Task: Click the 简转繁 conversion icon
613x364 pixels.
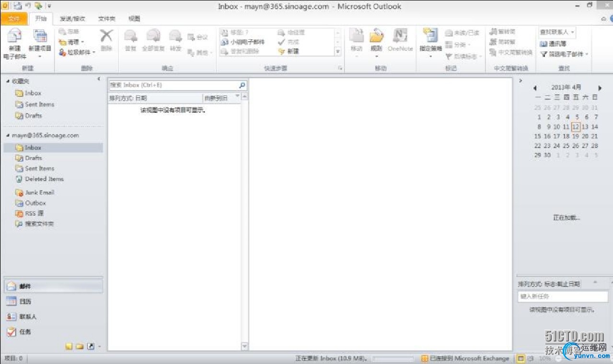Action: coord(493,42)
